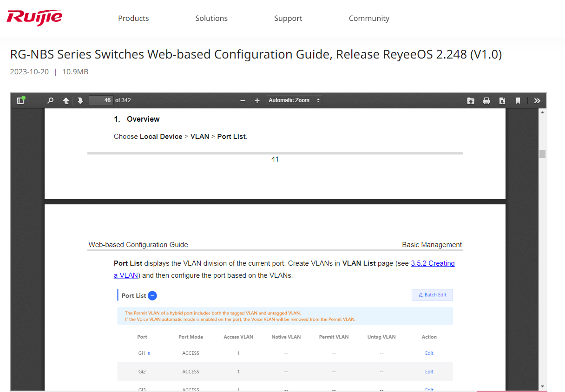Screen dimensions: 565x392
Task: Click the Batch Edit button
Action: (432, 295)
